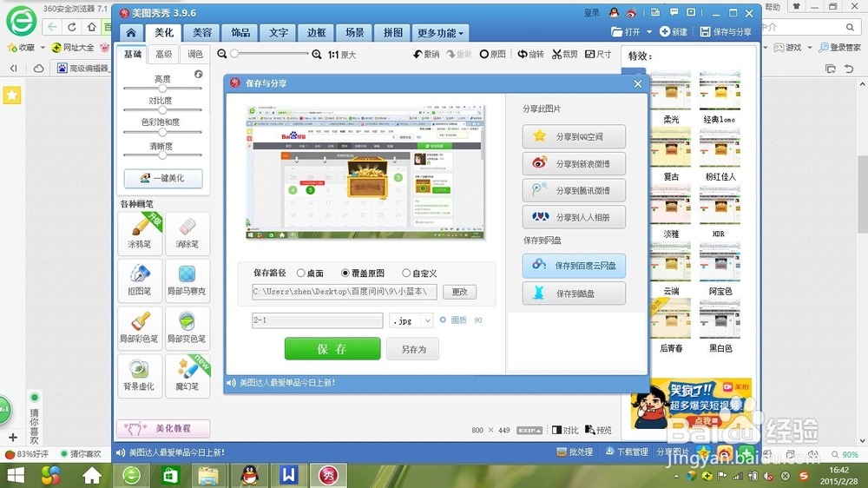The width and height of the screenshot is (868, 488).
Task: Select the 涂鸦笔 doodle brush tool
Action: 140,234
